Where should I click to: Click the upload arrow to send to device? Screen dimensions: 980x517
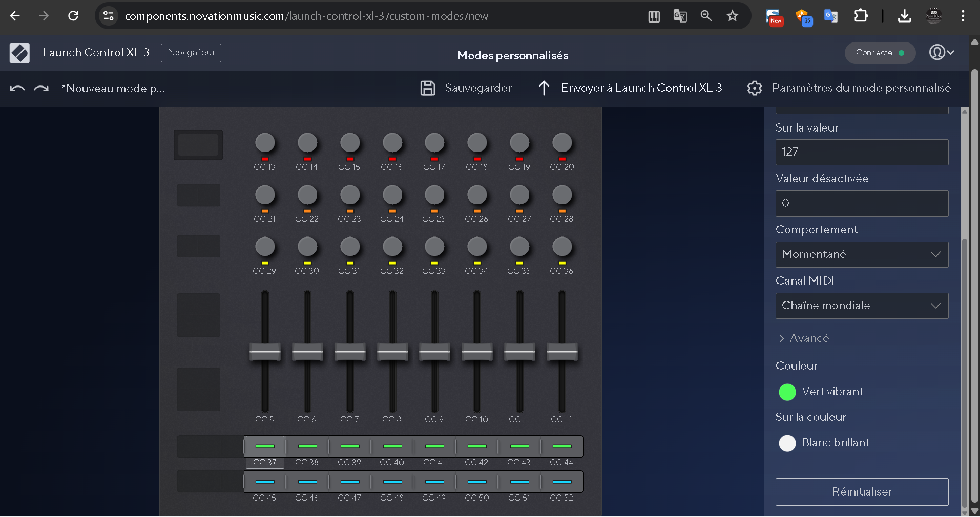click(544, 88)
